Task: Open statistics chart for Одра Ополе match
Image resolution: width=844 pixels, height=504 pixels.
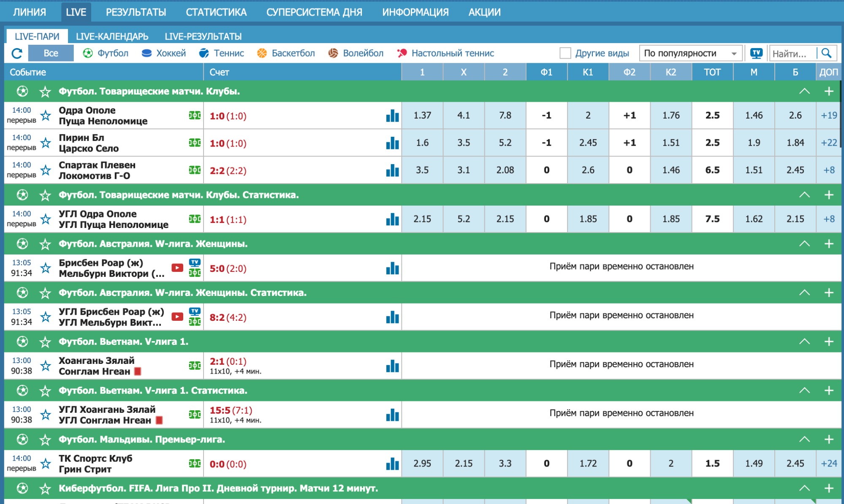Action: click(392, 116)
